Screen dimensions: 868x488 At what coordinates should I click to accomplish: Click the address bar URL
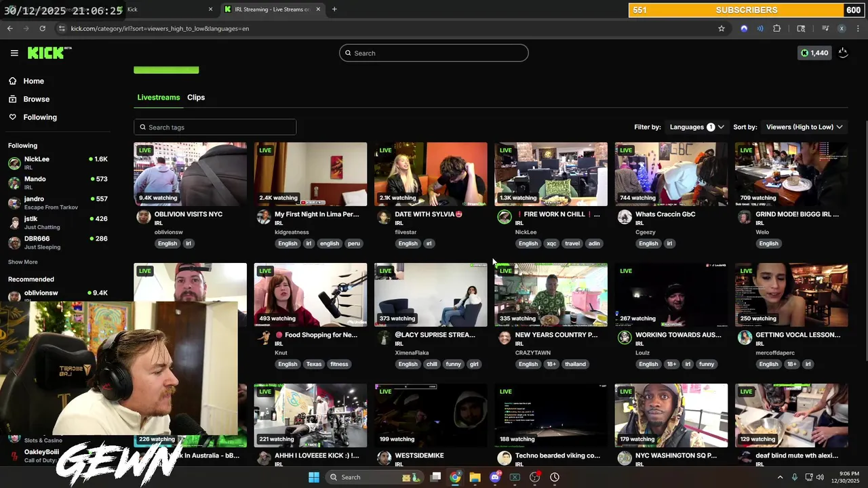tap(160, 28)
